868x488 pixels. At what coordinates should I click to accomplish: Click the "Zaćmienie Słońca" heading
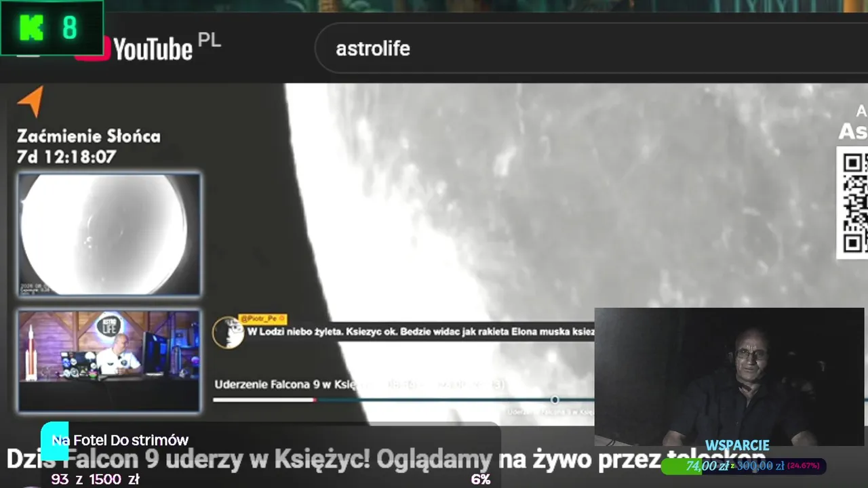(x=89, y=136)
